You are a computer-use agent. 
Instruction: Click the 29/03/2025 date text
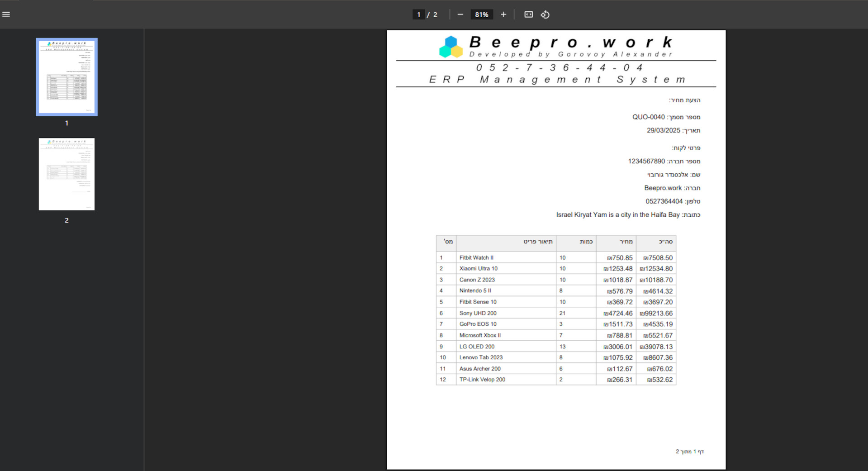[x=663, y=130]
